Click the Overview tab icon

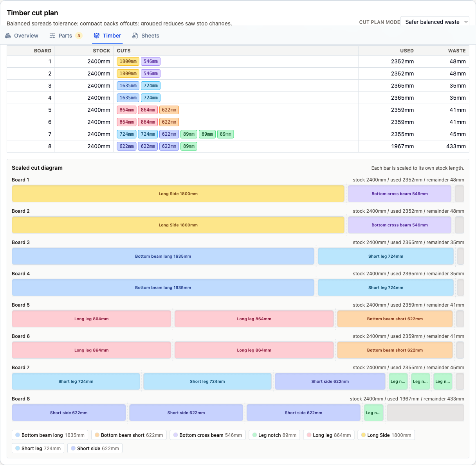click(8, 36)
